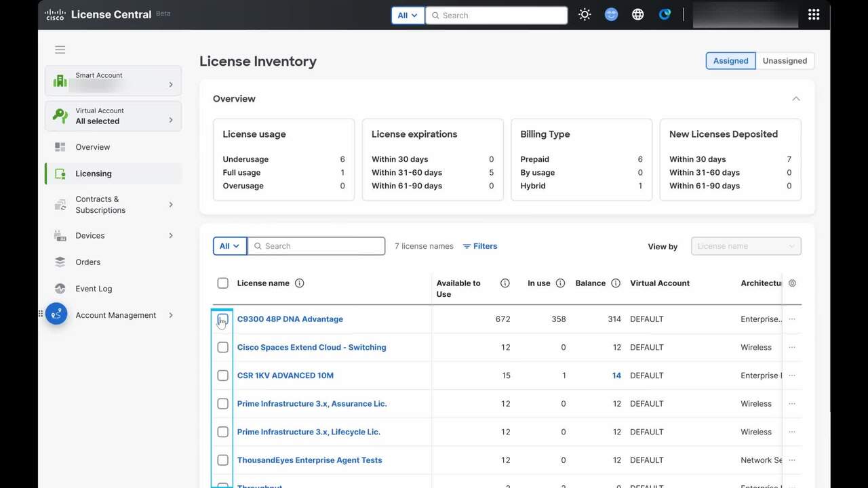Open Cisco Spaces Extend Cloud - Switching license
This screenshot has height=488, width=868.
[x=312, y=347]
